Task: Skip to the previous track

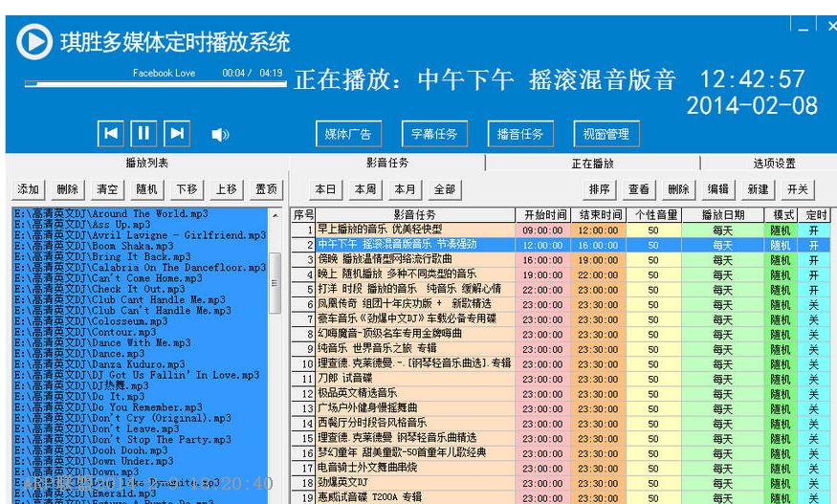Action: click(x=112, y=134)
